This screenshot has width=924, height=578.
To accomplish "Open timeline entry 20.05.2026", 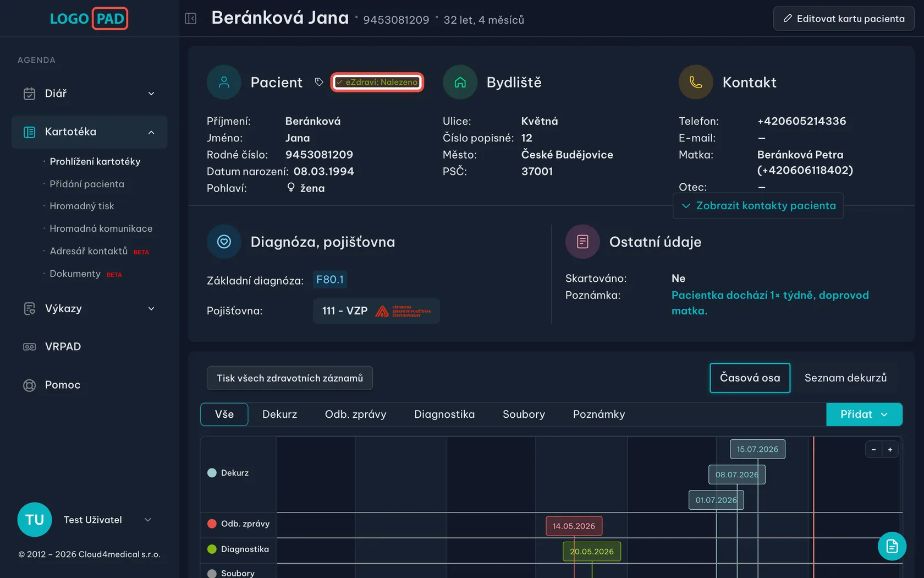I will click(592, 551).
